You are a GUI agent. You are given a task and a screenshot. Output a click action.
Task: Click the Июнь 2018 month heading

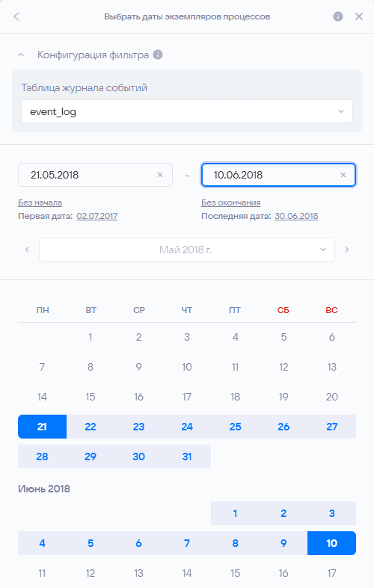[x=44, y=489]
